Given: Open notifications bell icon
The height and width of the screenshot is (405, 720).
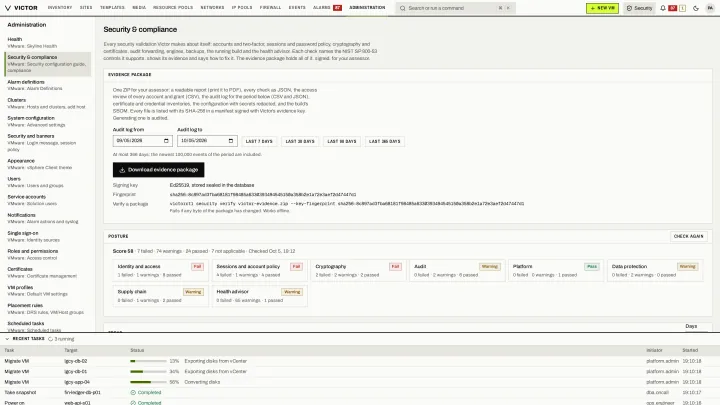Looking at the screenshot, I should (x=663, y=8).
